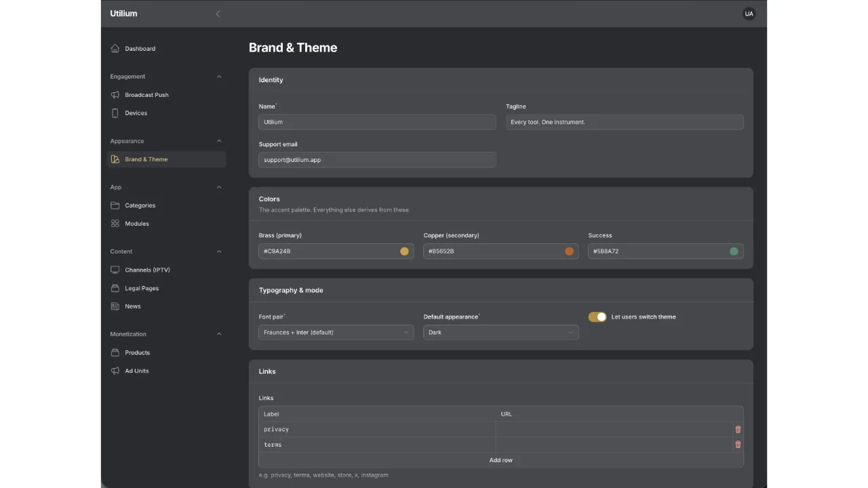Screen dimensions: 868x488
Task: Toggle Let users switch theme
Action: tap(597, 317)
